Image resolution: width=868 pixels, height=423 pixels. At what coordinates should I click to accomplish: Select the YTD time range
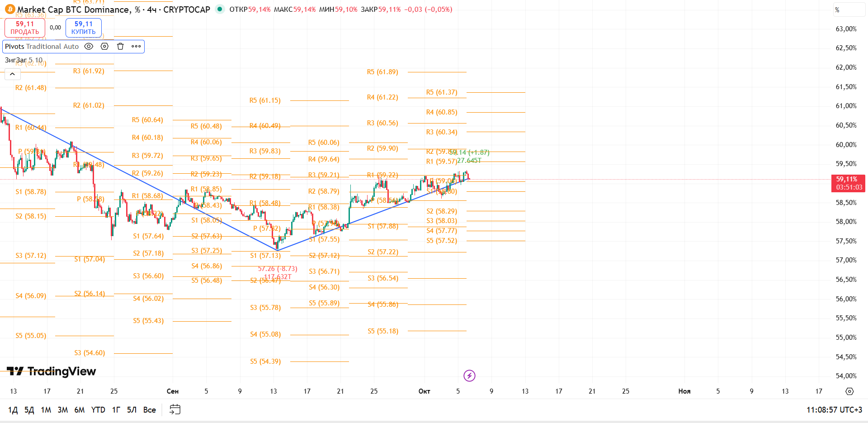pos(98,410)
